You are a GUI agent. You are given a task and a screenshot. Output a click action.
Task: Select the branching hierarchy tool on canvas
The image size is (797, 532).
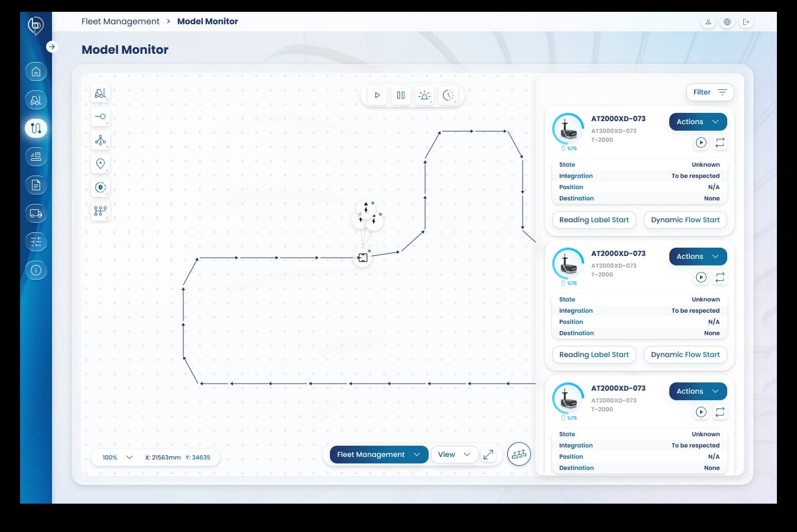pyautogui.click(x=101, y=140)
